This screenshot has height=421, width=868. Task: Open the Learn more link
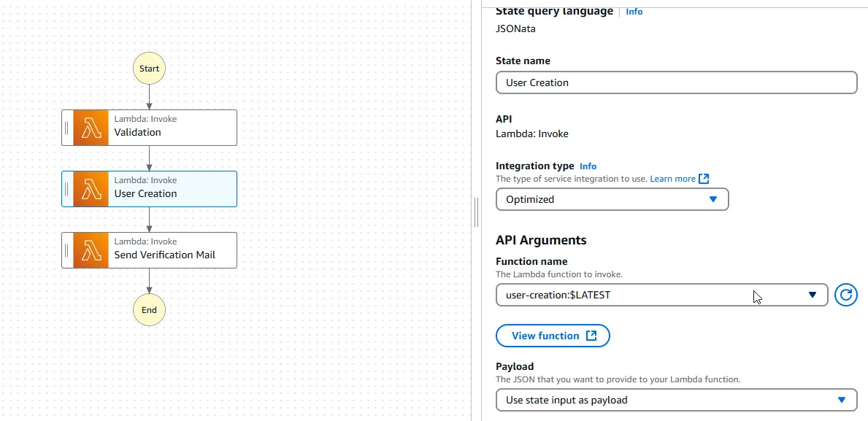click(x=672, y=179)
